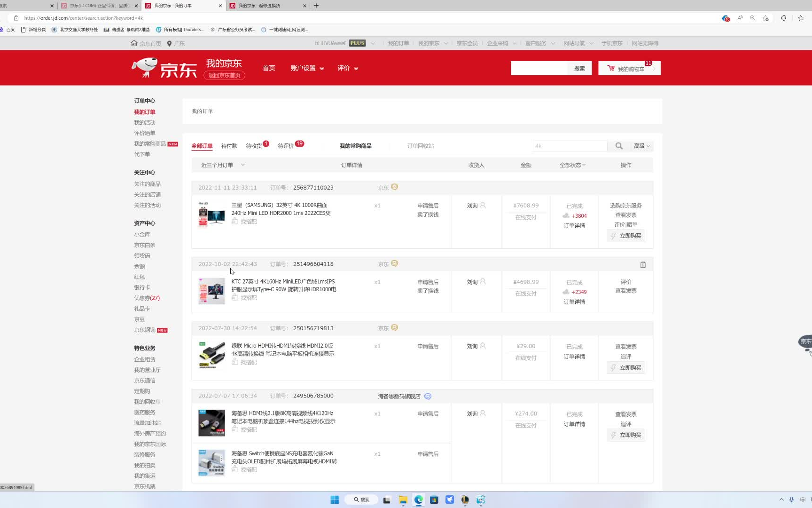Delete order 251496604118 with trash icon
812x508 pixels.
coord(643,264)
